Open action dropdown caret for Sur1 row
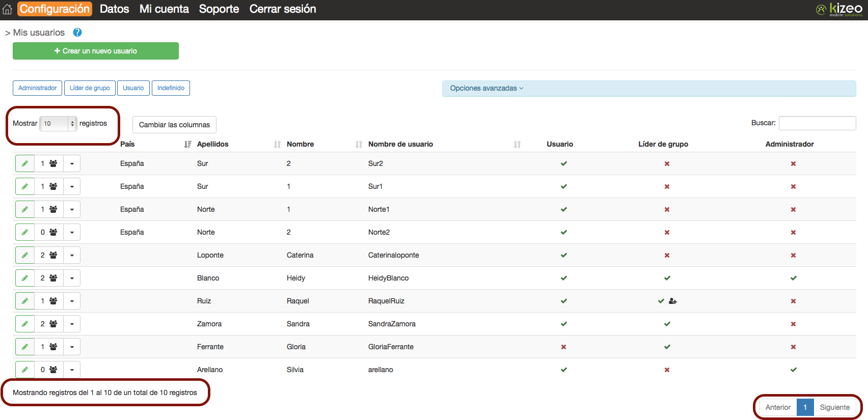This screenshot has width=868, height=420. (x=72, y=186)
